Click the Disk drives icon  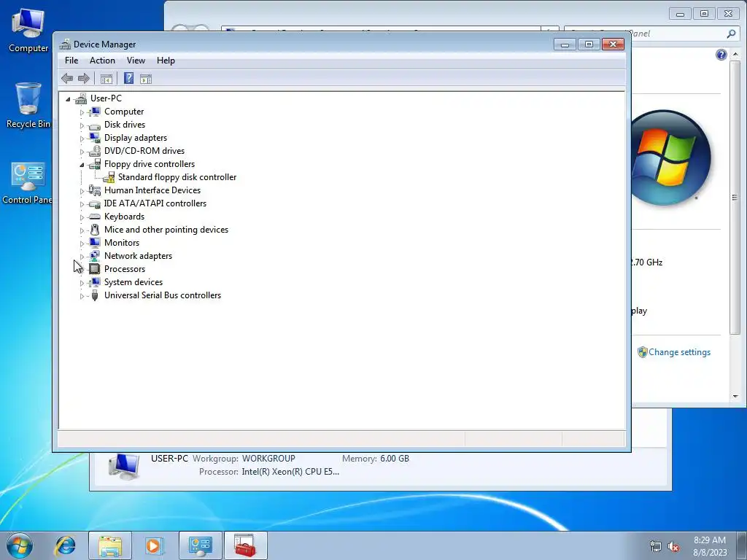(x=95, y=125)
